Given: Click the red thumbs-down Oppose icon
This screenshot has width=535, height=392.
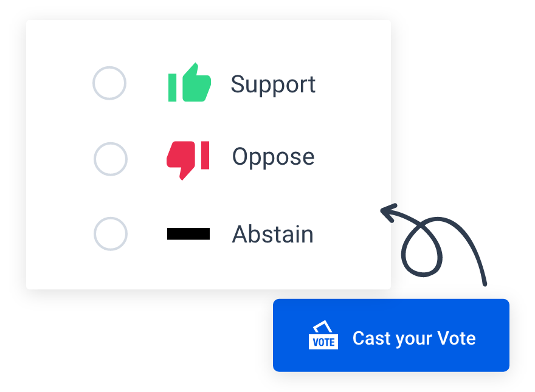Looking at the screenshot, I should point(187,157).
